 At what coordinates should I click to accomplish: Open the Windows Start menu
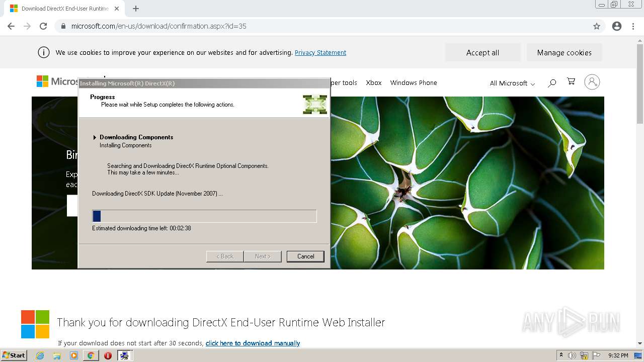click(14, 355)
